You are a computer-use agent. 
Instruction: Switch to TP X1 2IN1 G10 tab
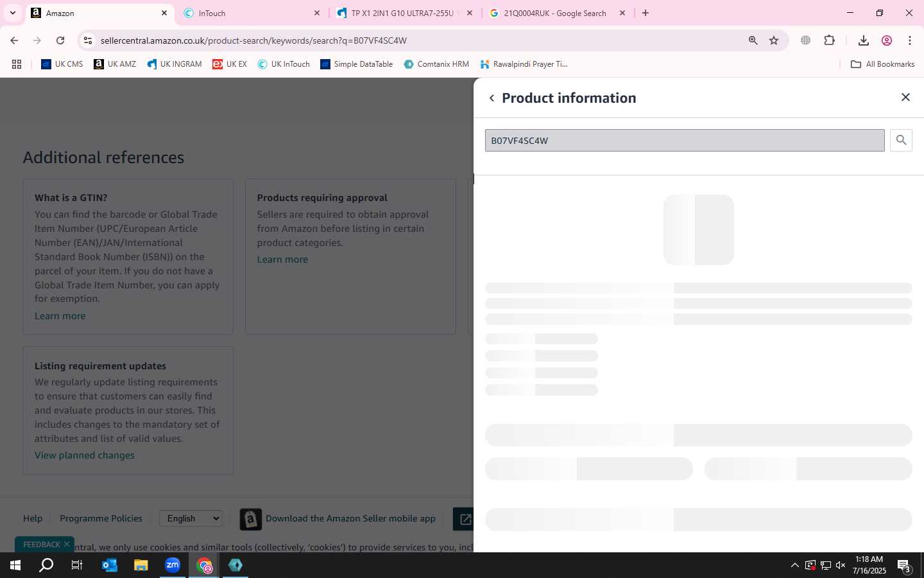coord(404,13)
